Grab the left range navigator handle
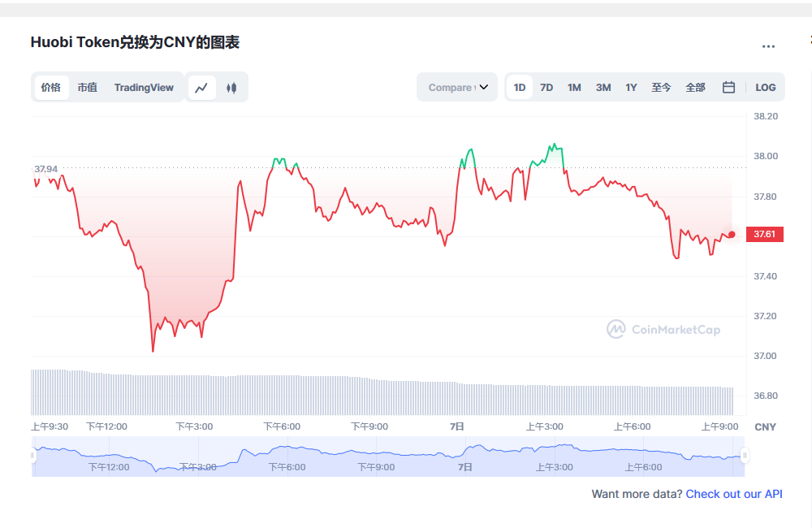The image size is (812, 528). click(32, 456)
